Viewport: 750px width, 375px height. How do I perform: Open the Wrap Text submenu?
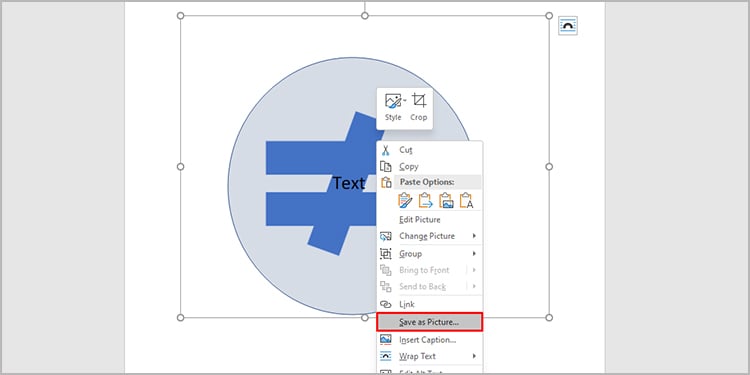[430, 356]
